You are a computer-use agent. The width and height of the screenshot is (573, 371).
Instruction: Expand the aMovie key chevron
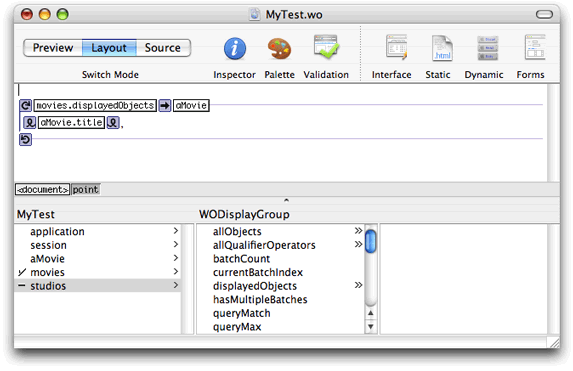click(176, 258)
